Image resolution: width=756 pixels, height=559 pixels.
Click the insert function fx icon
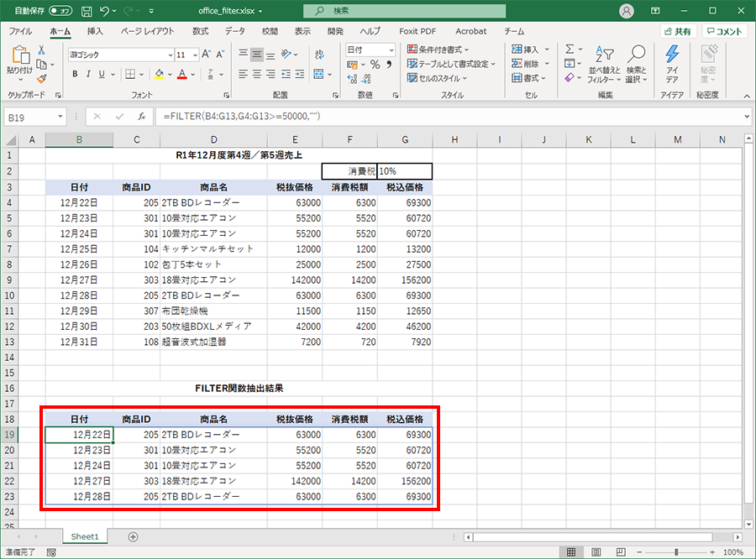(x=142, y=117)
